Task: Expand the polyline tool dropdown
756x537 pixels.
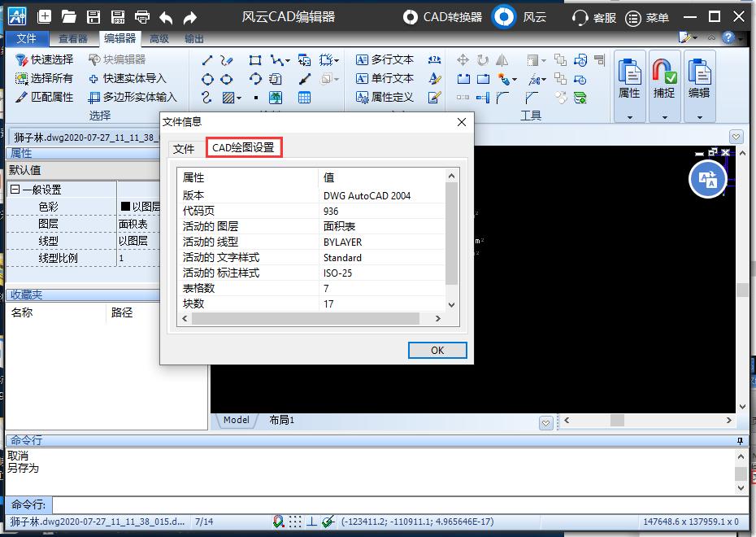Action: tap(289, 60)
